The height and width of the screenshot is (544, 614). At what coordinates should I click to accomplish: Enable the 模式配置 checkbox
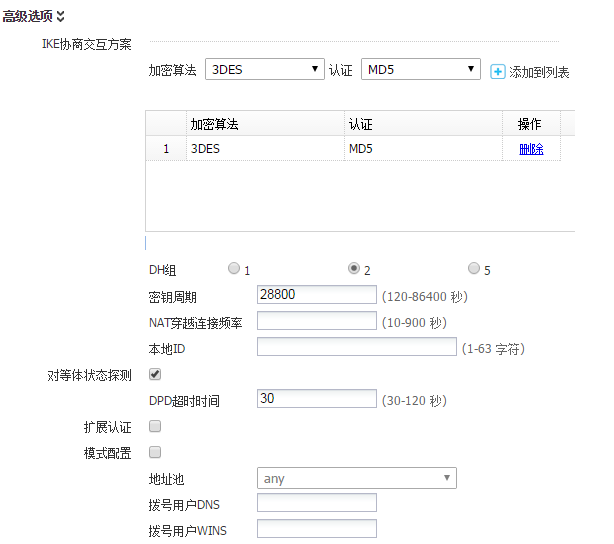click(155, 452)
